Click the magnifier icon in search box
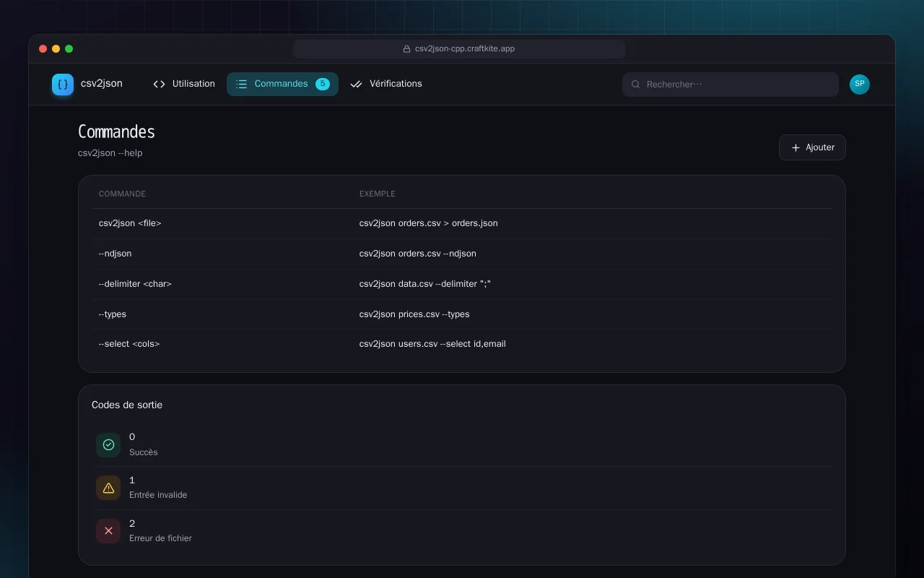 (x=636, y=85)
